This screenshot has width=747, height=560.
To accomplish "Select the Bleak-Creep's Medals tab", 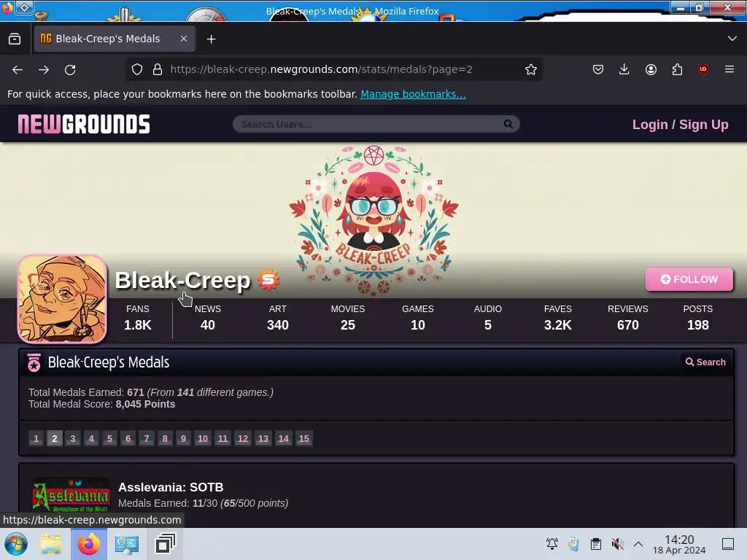I will [115, 39].
